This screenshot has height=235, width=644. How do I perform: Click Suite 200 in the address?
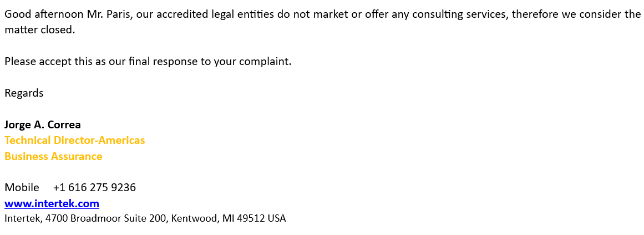(x=148, y=218)
